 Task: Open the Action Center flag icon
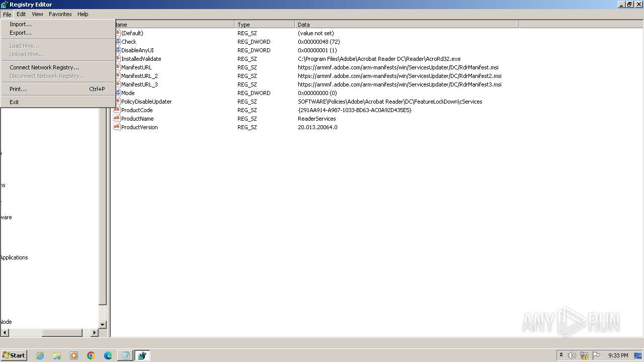point(596,355)
